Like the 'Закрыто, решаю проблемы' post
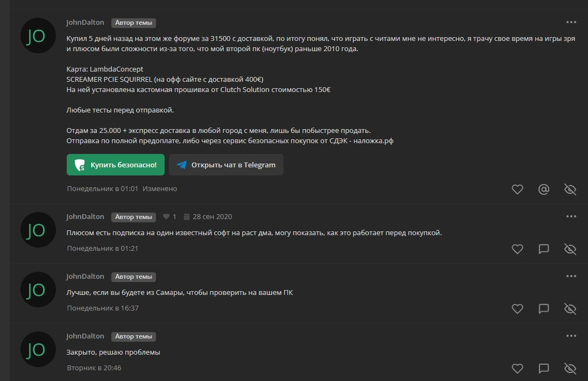 (x=517, y=368)
